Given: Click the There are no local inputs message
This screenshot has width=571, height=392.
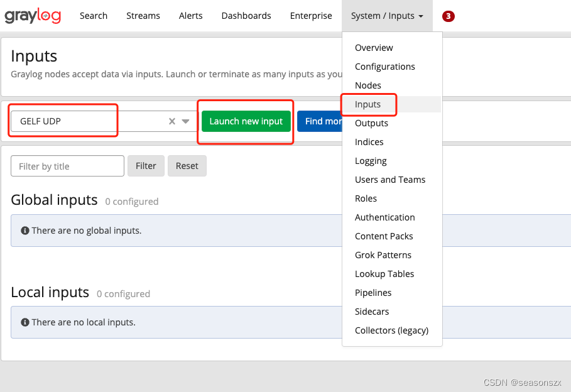Looking at the screenshot, I should pos(84,322).
